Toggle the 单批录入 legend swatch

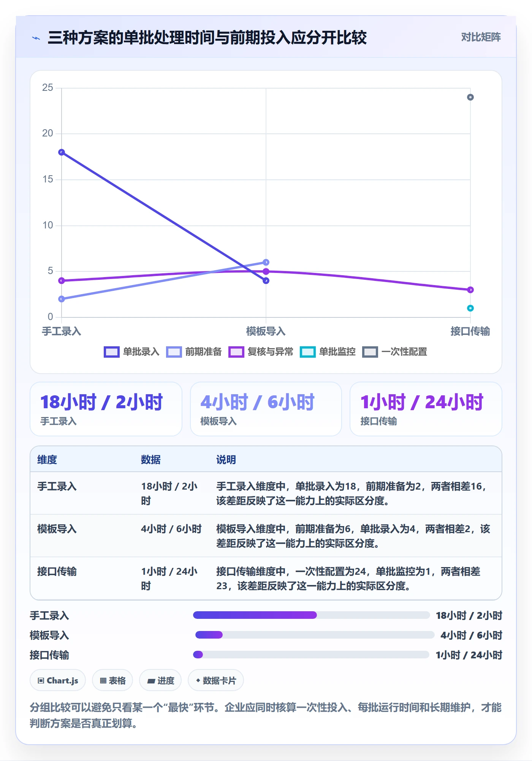point(112,352)
